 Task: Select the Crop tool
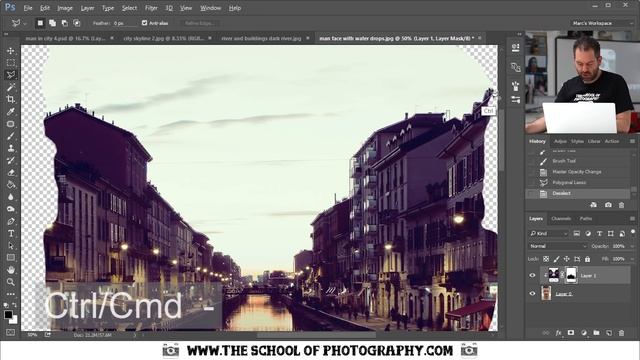pyautogui.click(x=11, y=99)
